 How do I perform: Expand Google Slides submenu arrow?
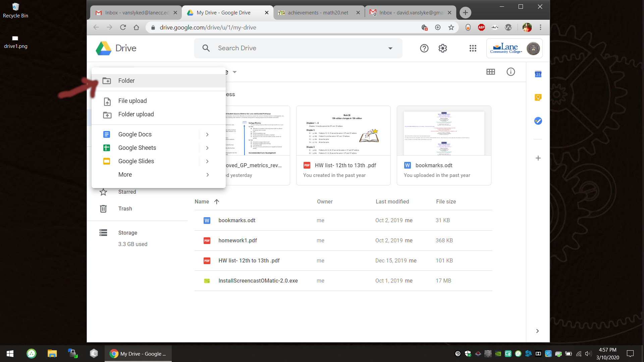(207, 161)
